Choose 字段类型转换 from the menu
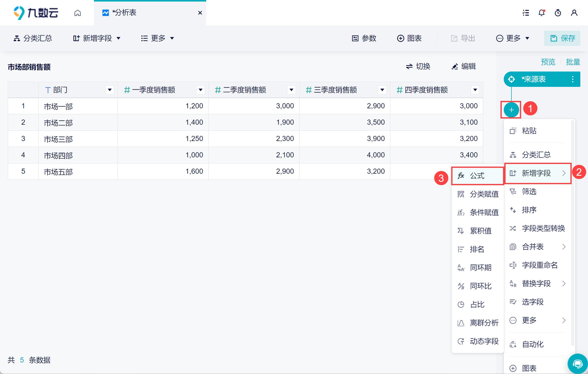This screenshot has width=588, height=374. tap(537, 228)
